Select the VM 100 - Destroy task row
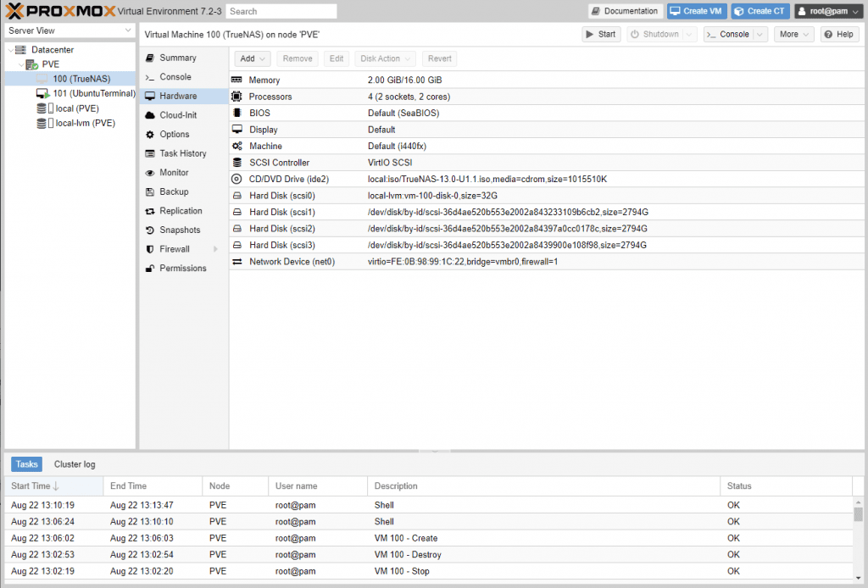868x588 pixels. (429, 554)
